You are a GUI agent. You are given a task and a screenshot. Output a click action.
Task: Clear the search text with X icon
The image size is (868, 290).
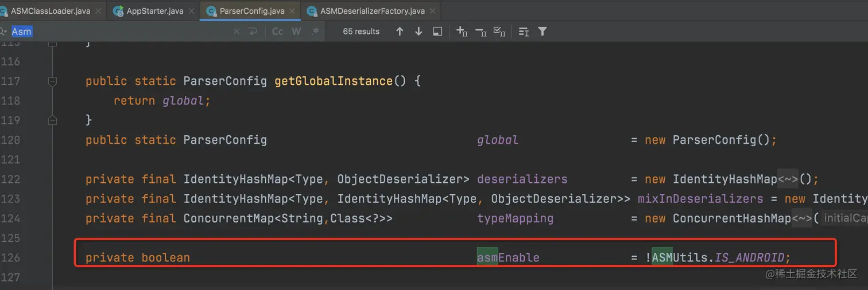click(x=237, y=32)
